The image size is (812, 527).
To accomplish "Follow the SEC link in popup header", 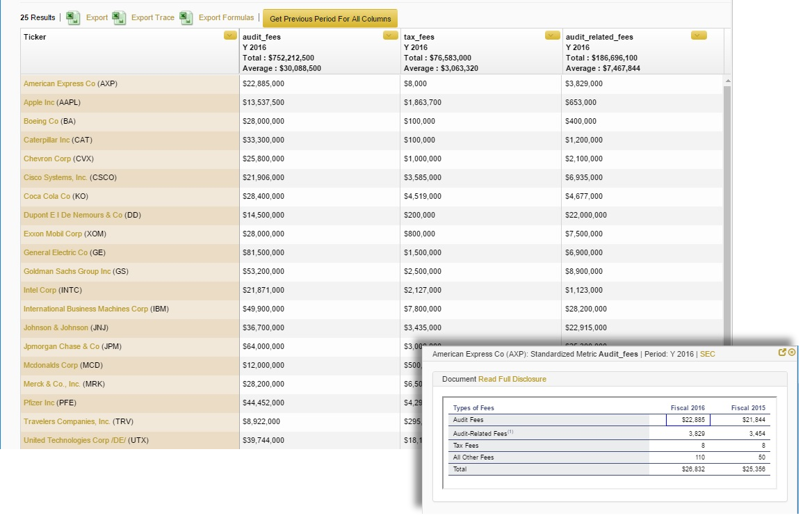I will pyautogui.click(x=707, y=355).
